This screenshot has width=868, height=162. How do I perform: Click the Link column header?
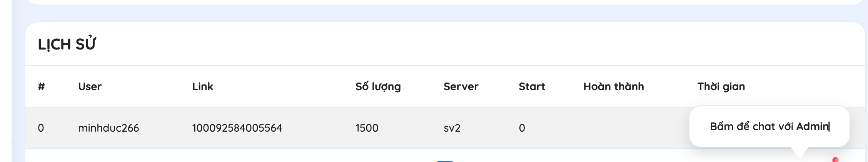203,86
